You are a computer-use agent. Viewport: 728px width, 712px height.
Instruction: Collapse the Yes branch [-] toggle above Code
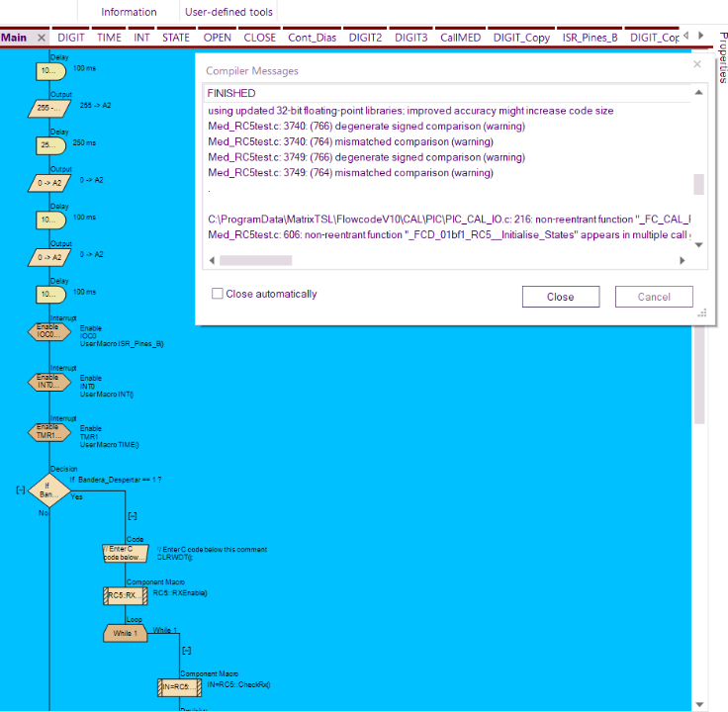coord(133,515)
